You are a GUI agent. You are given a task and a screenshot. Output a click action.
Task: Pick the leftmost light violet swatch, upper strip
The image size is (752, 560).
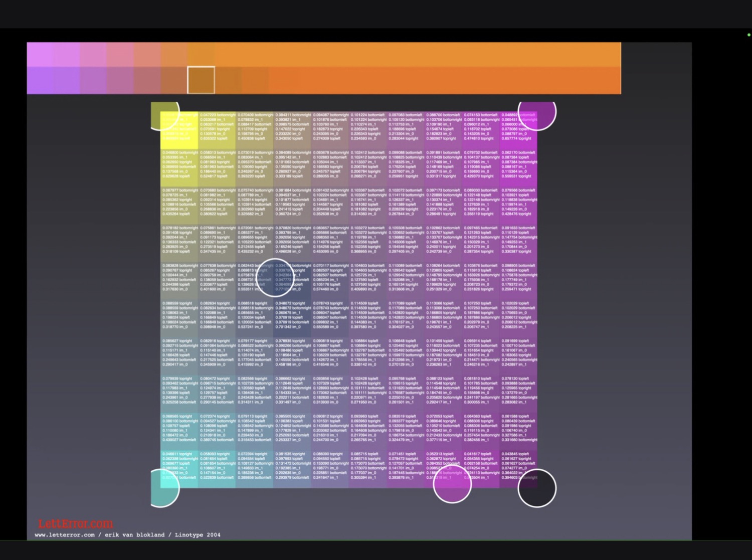(x=40, y=55)
